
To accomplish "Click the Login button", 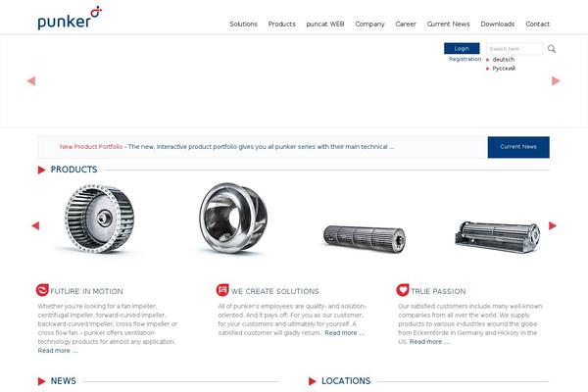I will click(x=462, y=48).
